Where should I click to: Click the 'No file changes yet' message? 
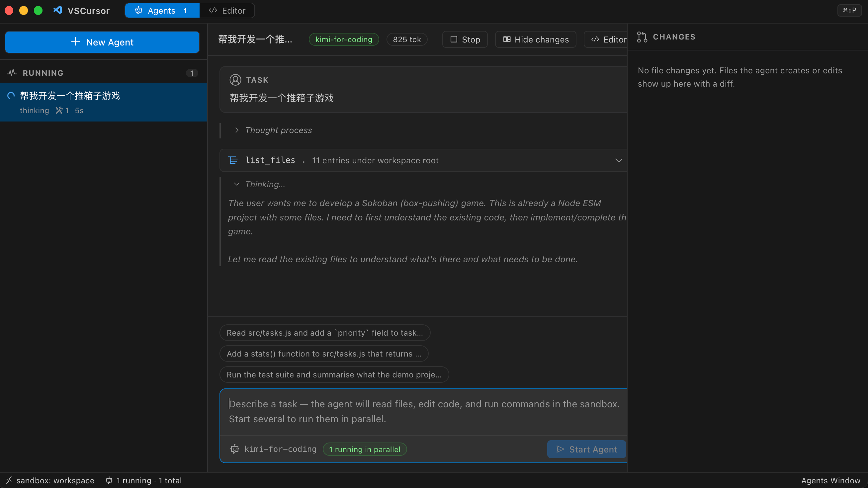tap(739, 77)
